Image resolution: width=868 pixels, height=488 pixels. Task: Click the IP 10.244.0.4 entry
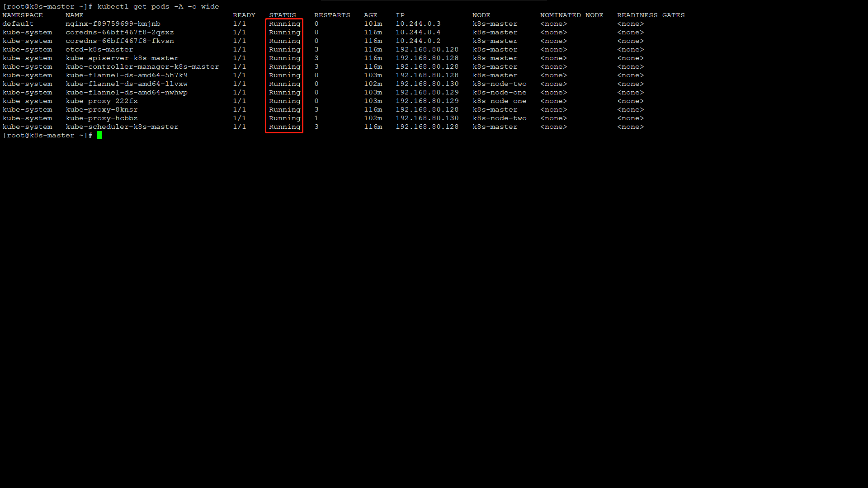pyautogui.click(x=418, y=33)
